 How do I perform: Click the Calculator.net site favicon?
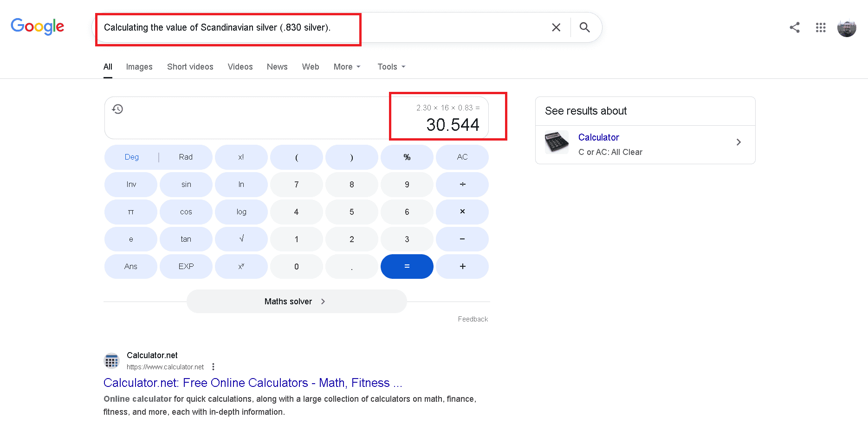[111, 360]
